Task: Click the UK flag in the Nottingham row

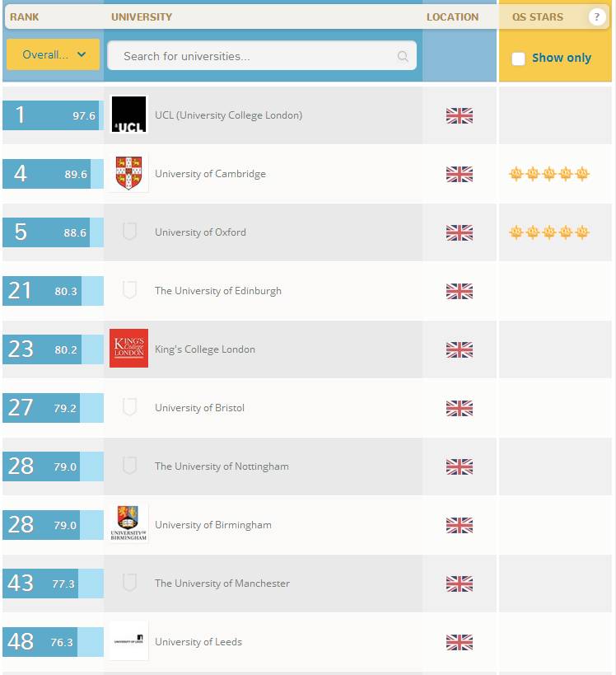Action: coord(460,466)
